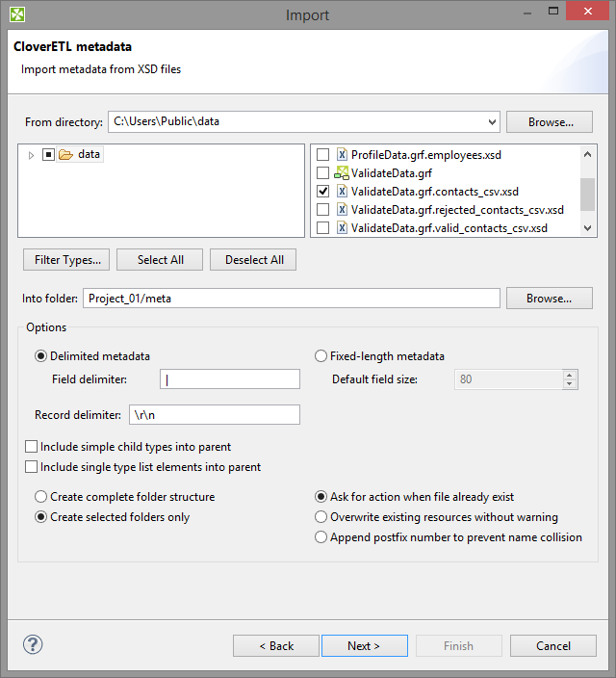Click the Deselect All button
Screen dimensions: 616x678
(254, 260)
